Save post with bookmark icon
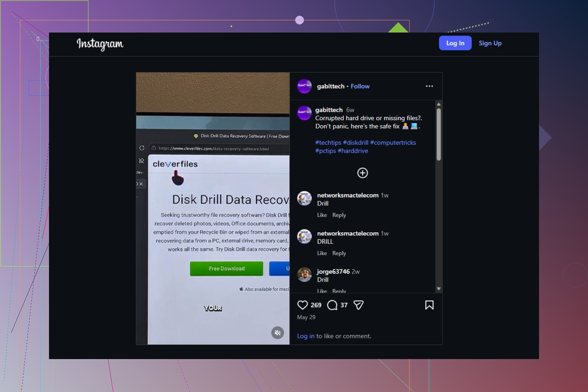The width and height of the screenshot is (588, 392). 429,305
